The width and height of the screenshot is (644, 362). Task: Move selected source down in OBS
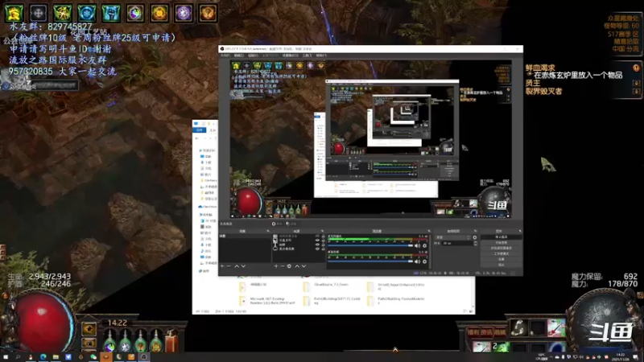pos(303,266)
